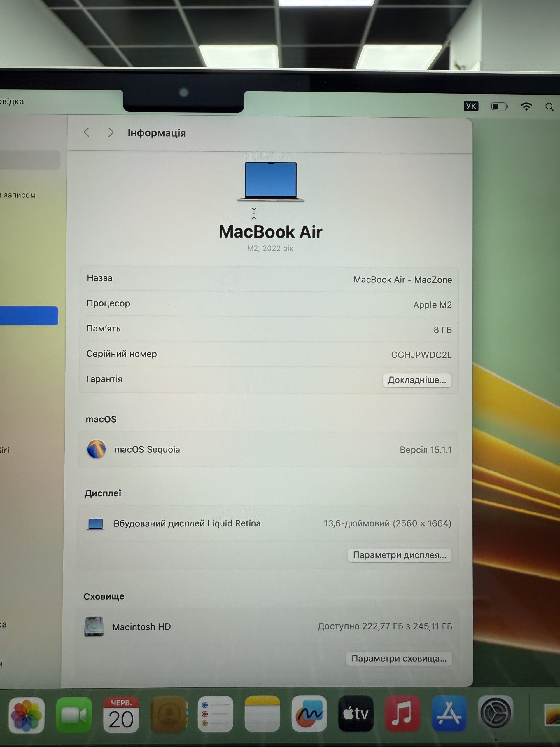Click the Macintosh HD disk icon
The image size is (560, 747).
[94, 626]
